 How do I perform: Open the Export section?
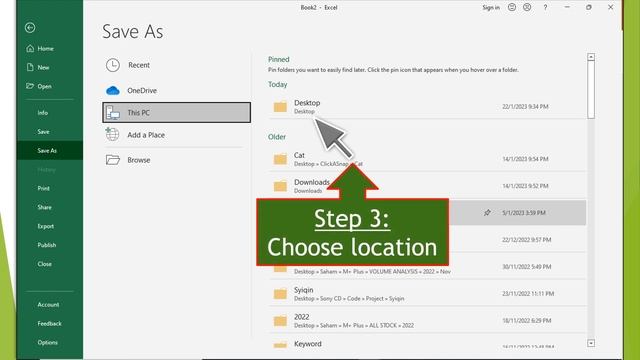(45, 226)
